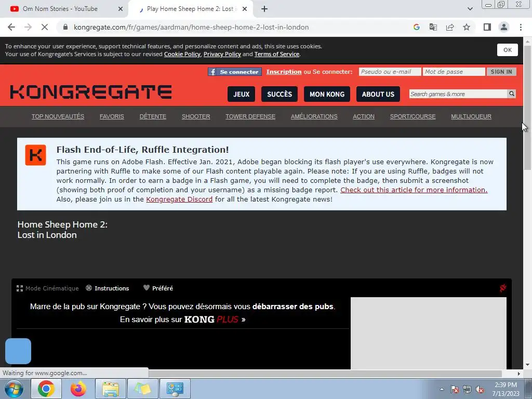The image size is (532, 399).
Task: Browse the TOP NOUVEAUTÉS category
Action: (58, 116)
